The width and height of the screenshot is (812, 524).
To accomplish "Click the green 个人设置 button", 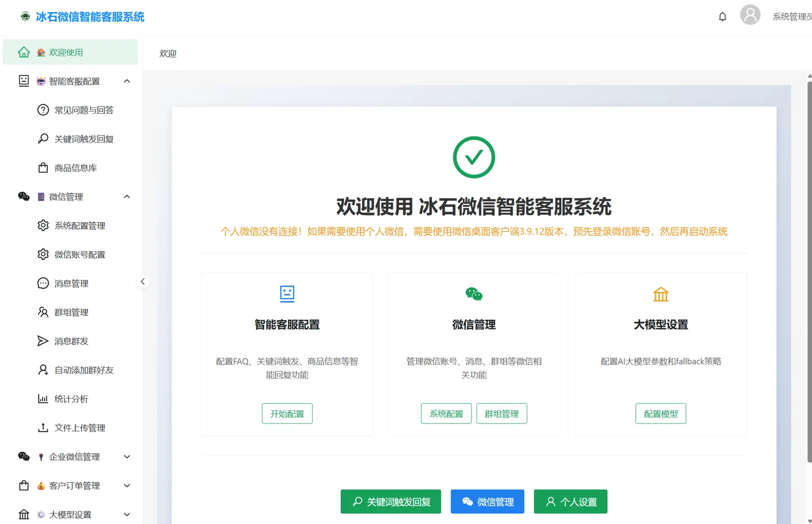I will tap(570, 502).
